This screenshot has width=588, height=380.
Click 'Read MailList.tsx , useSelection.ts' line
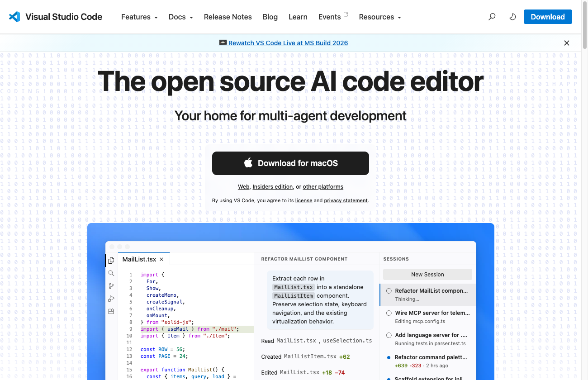tap(317, 340)
